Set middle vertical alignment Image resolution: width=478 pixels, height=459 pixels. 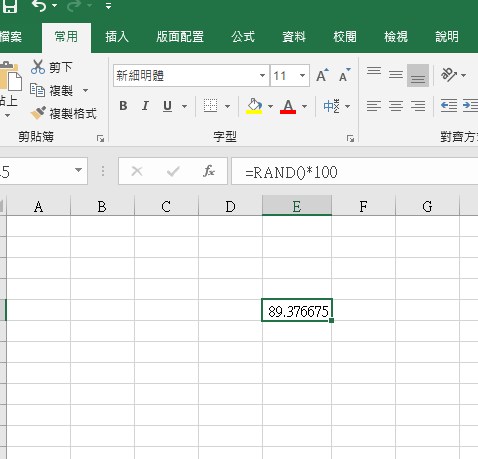coord(396,75)
